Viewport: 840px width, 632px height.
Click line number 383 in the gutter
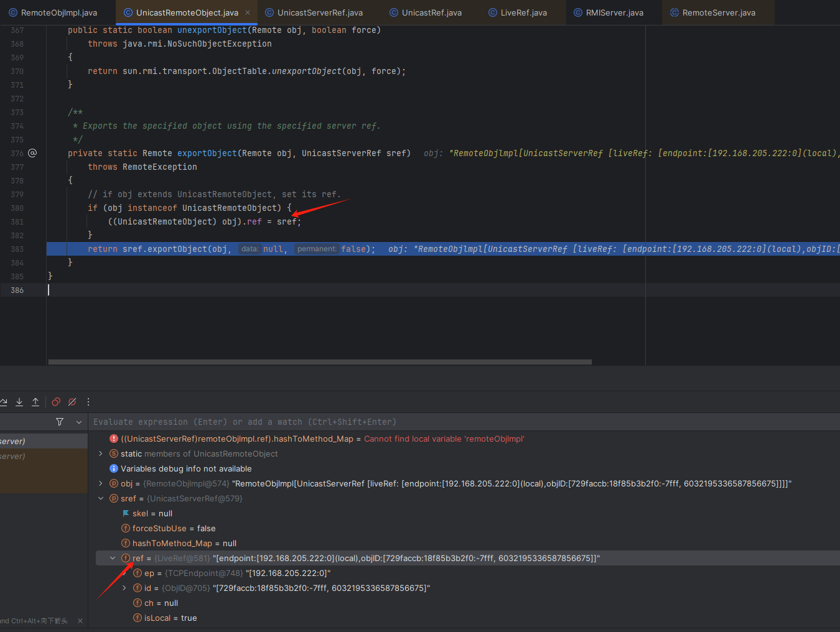(17, 249)
